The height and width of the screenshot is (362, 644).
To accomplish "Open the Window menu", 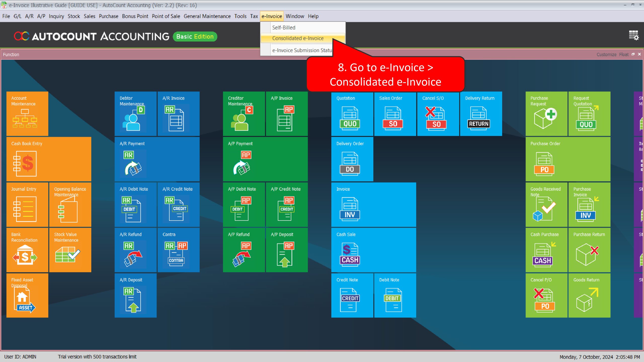I will click(295, 16).
